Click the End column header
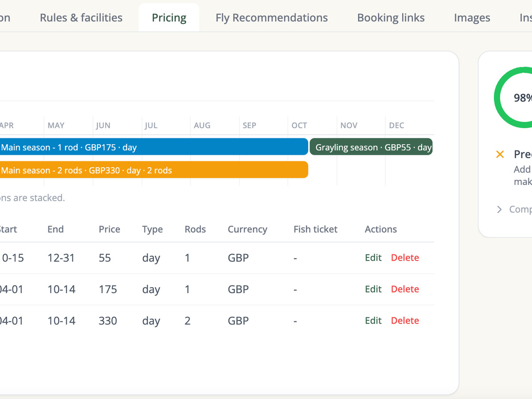Screen dimensions: 532x399 [55, 229]
